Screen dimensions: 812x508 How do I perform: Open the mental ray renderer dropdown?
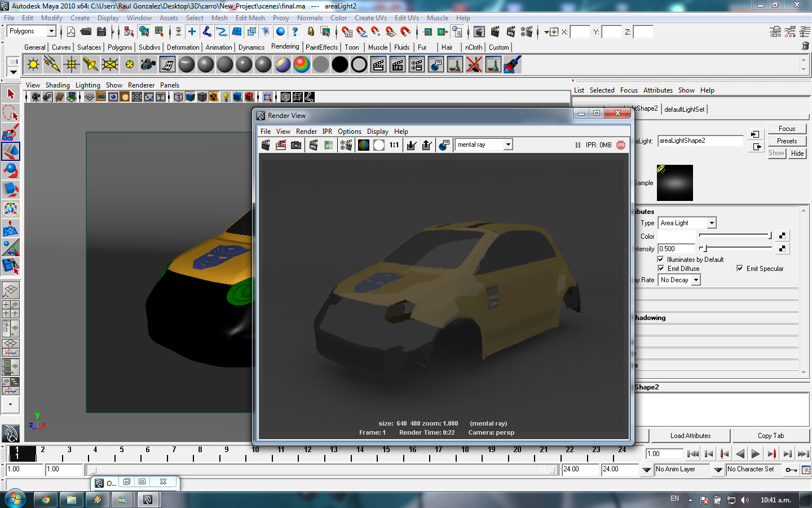[x=484, y=145]
